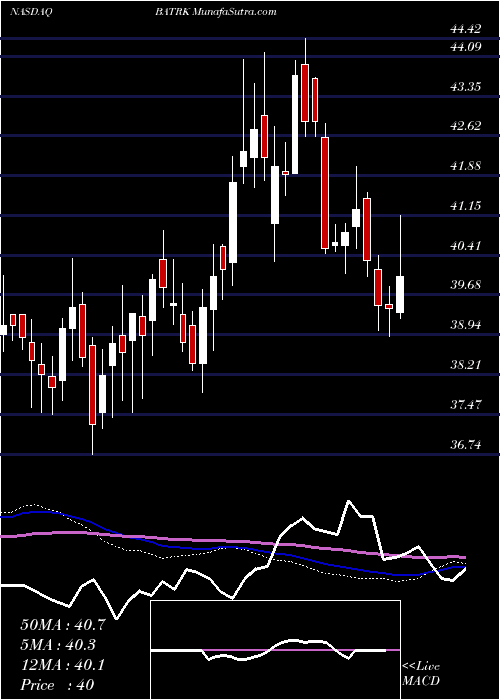
Task: Select the 38.94 price level label
Action: coord(466,325)
